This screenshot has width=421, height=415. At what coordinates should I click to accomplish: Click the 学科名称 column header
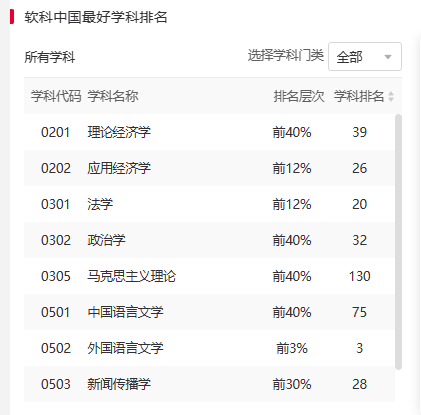click(113, 96)
